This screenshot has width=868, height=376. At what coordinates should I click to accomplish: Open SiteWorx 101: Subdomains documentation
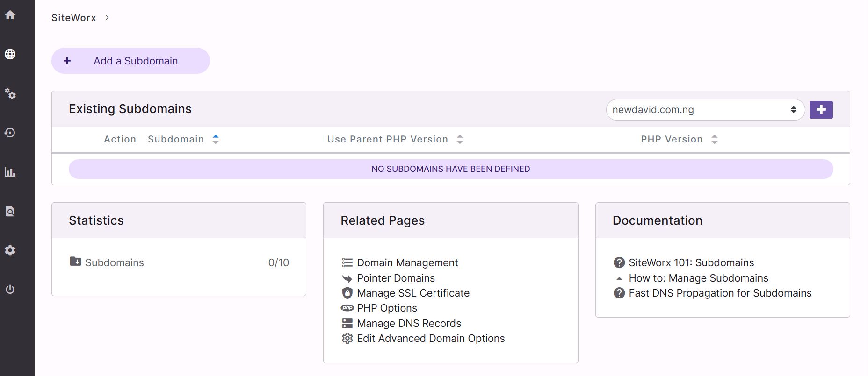click(x=691, y=262)
